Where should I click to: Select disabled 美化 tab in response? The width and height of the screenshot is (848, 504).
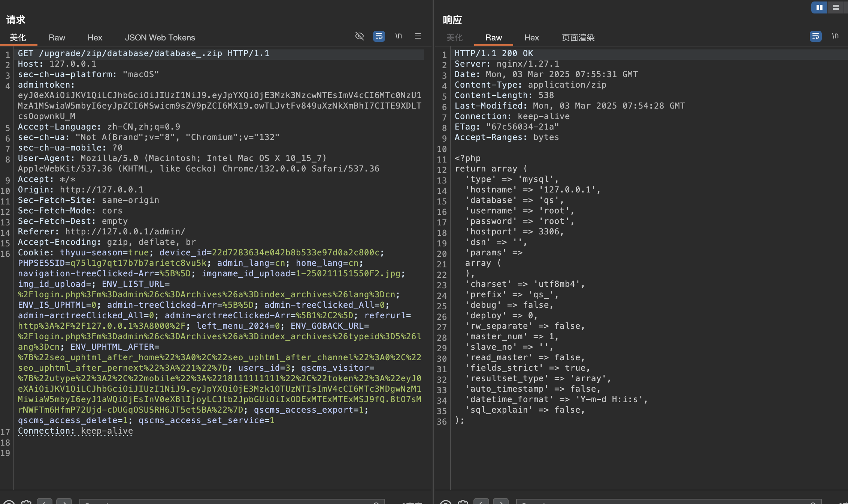(x=454, y=37)
